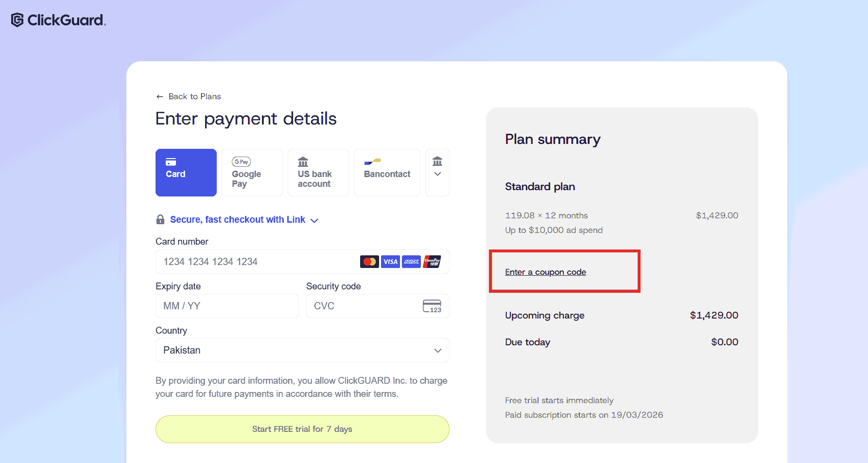Click the UnionPay logo in card field
This screenshot has width=868, height=463.
pos(432,262)
